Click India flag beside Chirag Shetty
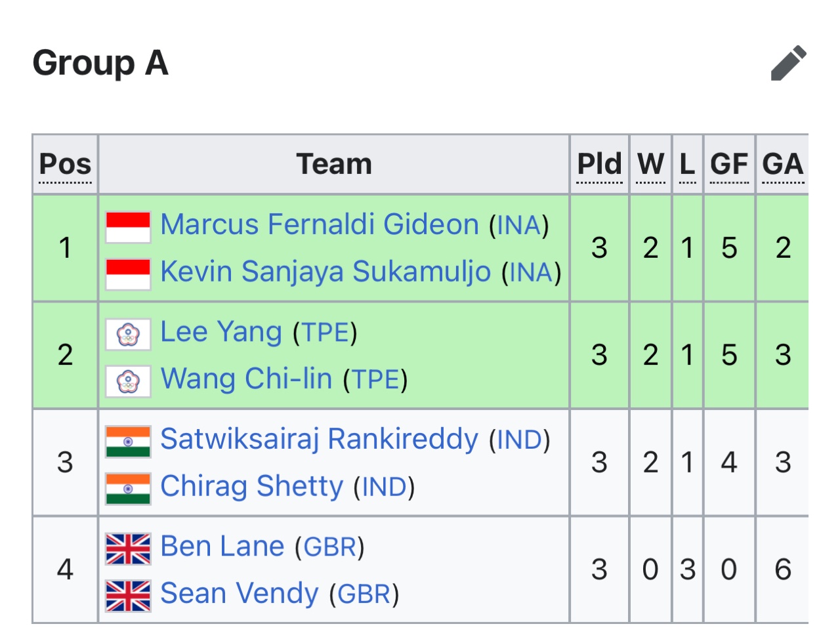This screenshot has height=643, width=840. click(x=128, y=489)
